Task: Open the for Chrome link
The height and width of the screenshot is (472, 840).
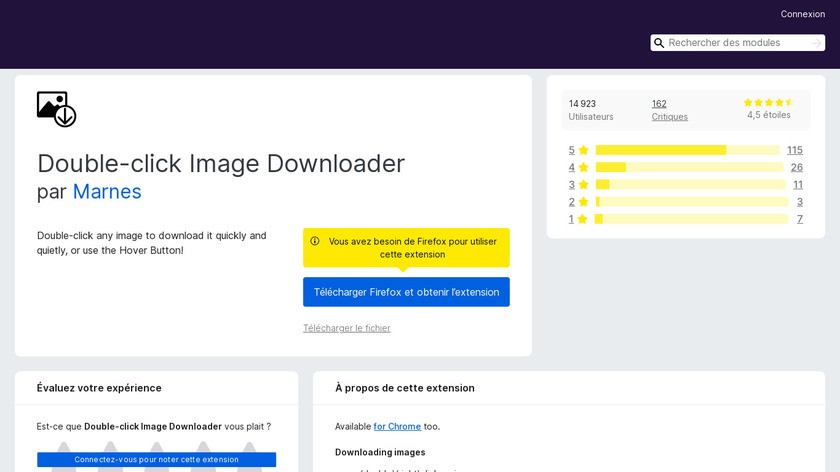Action: (397, 426)
